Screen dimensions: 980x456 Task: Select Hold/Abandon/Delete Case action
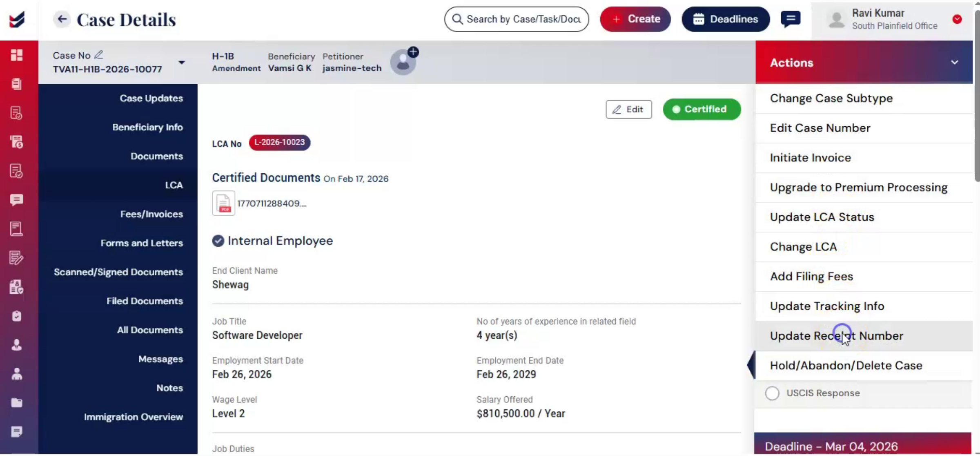coord(864,366)
